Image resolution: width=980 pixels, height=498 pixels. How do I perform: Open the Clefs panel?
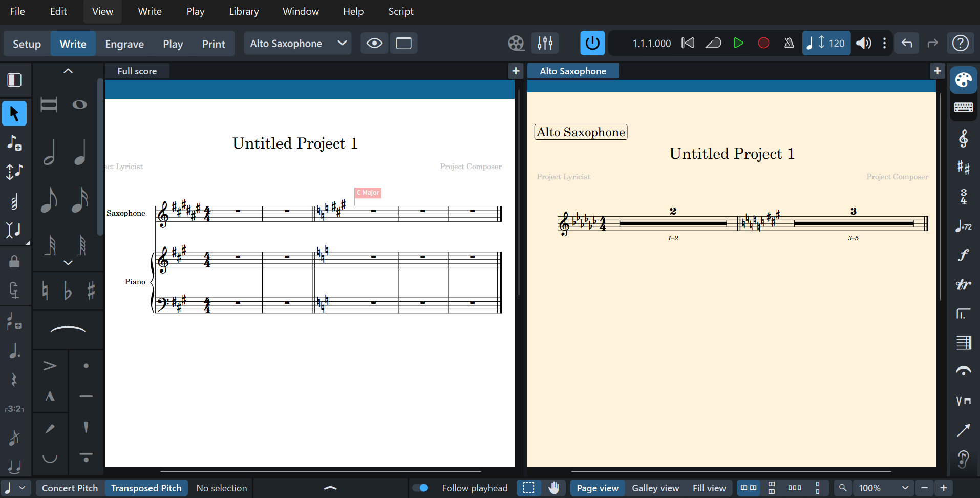point(963,138)
